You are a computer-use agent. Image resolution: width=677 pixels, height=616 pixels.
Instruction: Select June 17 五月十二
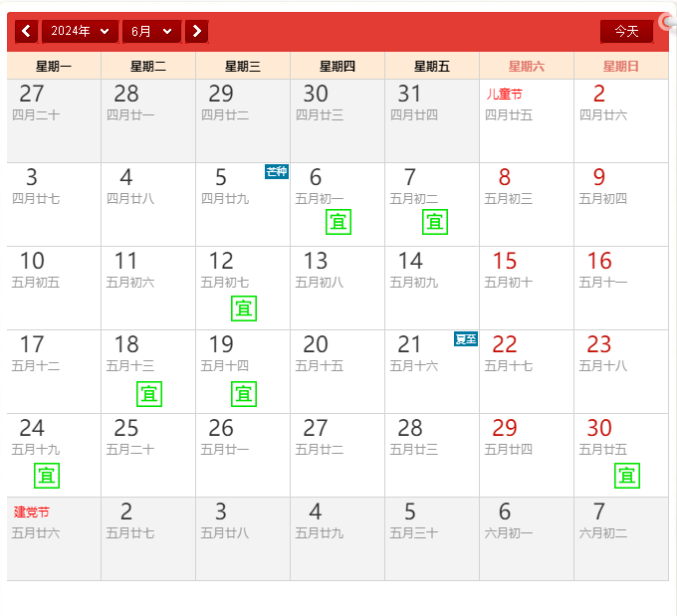pos(54,372)
